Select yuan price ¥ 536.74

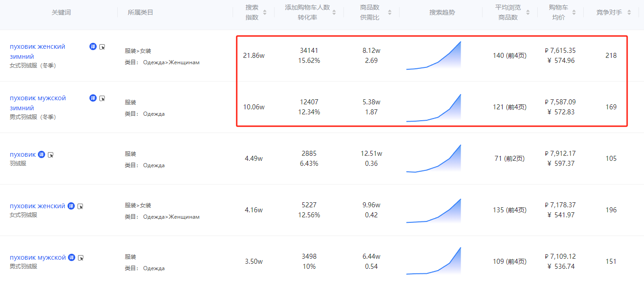coord(561,267)
